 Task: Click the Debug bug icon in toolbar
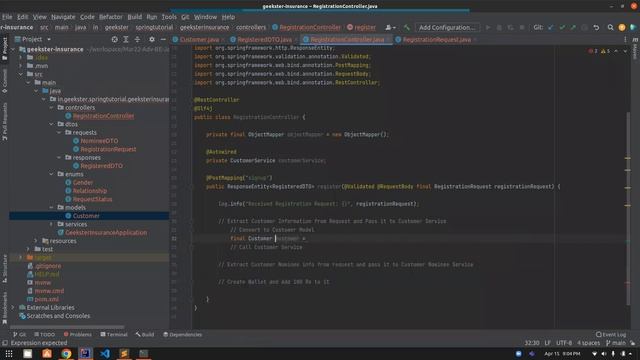point(499,27)
